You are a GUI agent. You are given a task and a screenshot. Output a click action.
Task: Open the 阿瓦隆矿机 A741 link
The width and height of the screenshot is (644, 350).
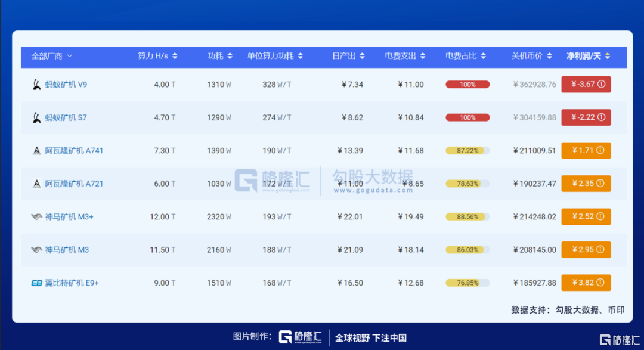[74, 151]
